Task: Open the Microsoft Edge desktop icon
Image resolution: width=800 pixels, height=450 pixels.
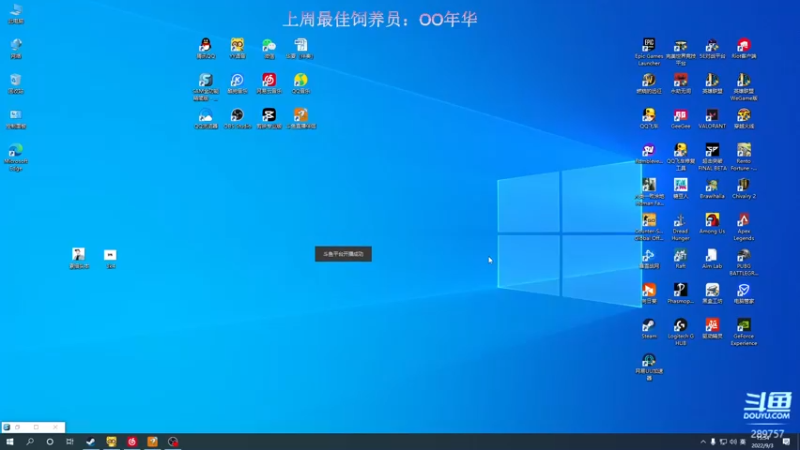Action: 16,157
